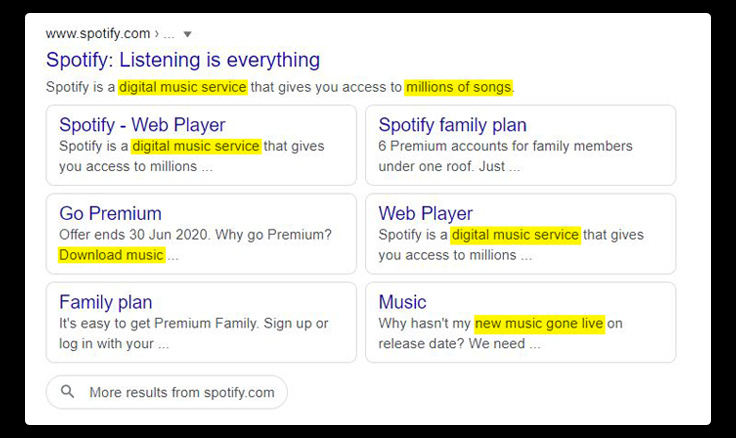Viewport: 736px width, 438px height.
Task: Expand the dropdown arrow next to spotify.com URL
Action: pos(187,34)
